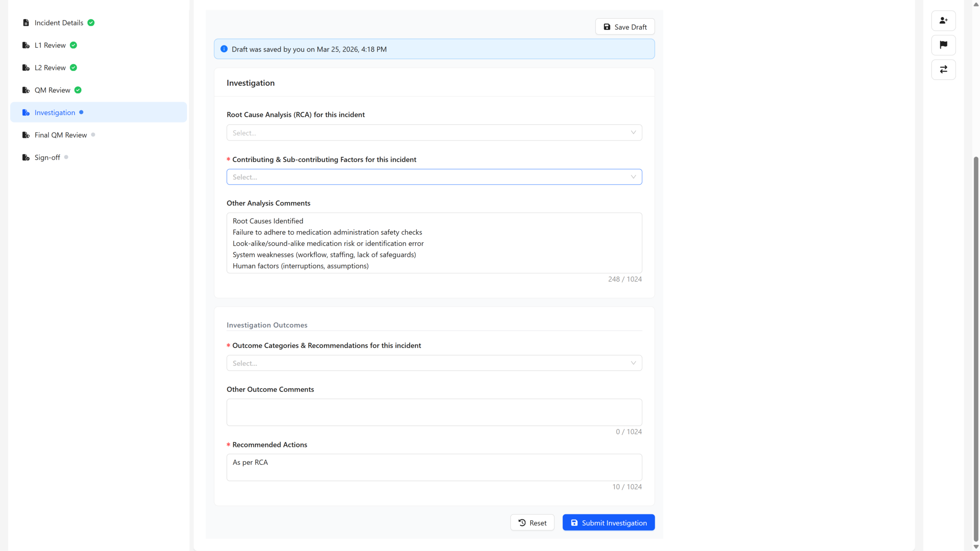Screen dimensions: 980x551
Task: Click into Other Outcome Comments text box
Action: click(434, 412)
